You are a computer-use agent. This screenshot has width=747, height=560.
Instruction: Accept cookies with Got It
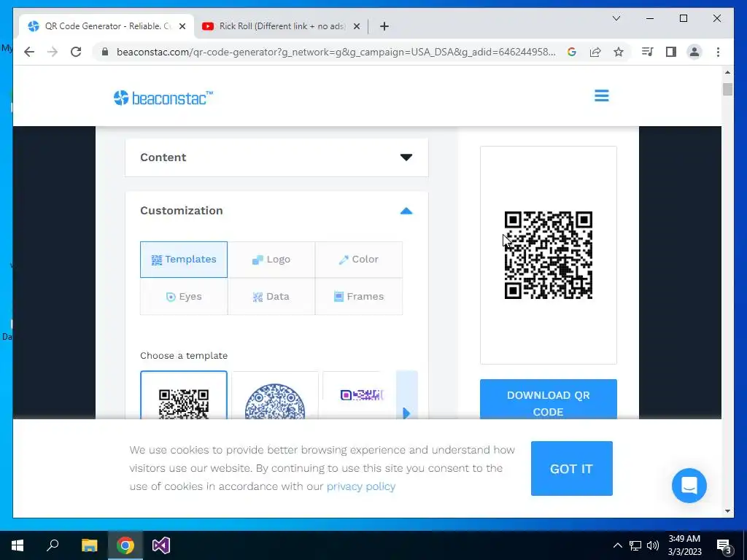(x=572, y=469)
